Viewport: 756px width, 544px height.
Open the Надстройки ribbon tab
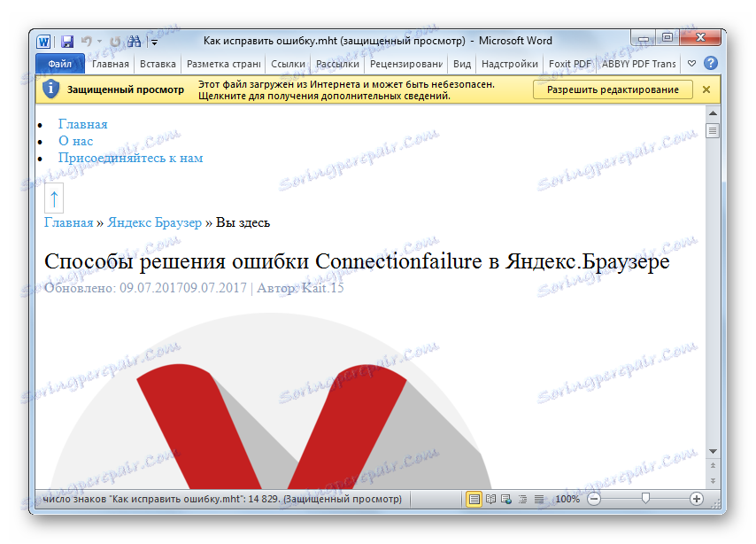click(510, 64)
